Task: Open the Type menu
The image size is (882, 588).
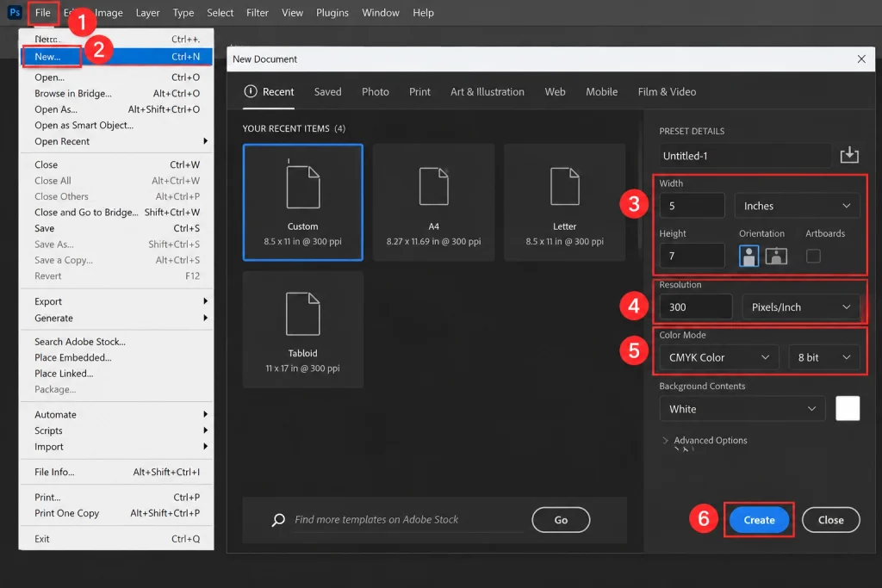Action: (183, 12)
